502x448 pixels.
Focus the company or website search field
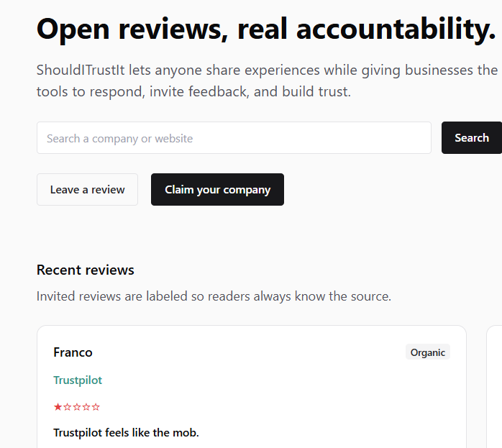click(x=234, y=138)
